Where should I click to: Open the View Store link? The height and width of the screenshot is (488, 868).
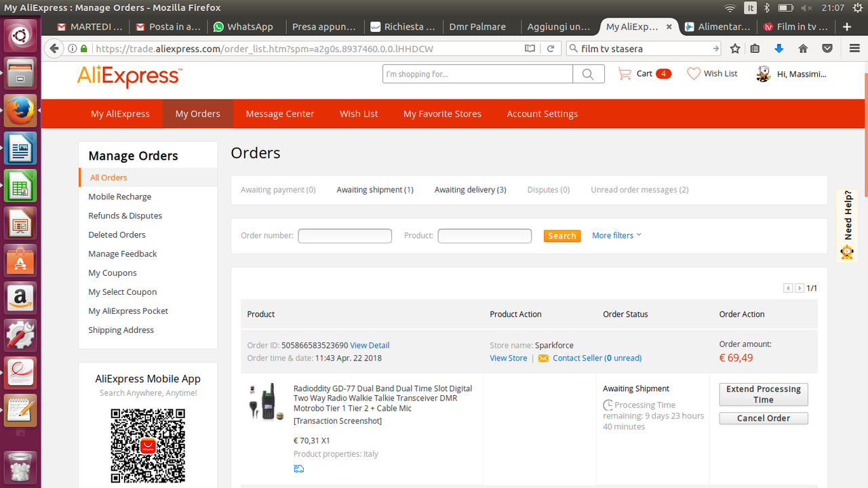coord(509,358)
